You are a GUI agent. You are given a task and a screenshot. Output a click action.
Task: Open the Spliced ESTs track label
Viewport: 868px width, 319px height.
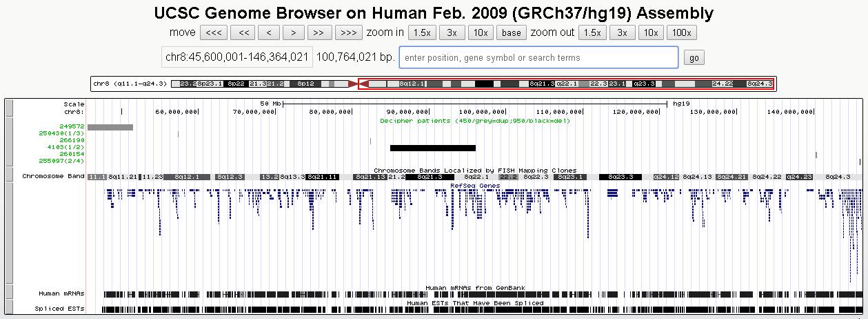click(59, 309)
